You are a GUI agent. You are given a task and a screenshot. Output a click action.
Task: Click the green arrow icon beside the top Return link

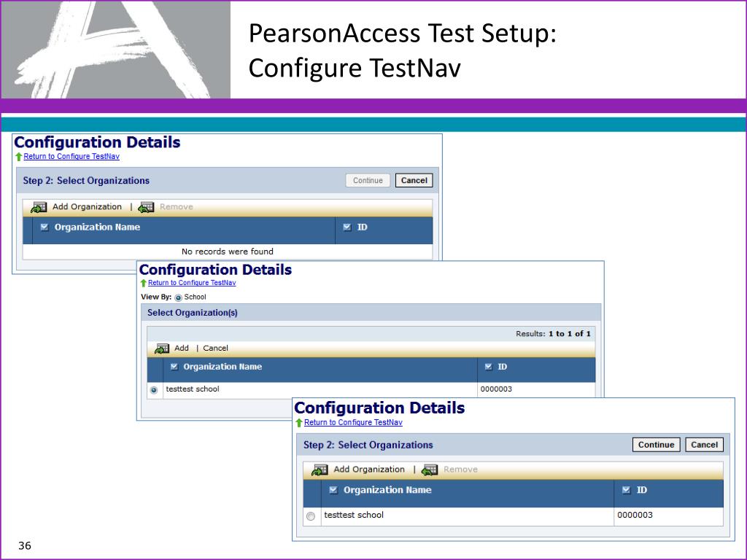point(17,157)
